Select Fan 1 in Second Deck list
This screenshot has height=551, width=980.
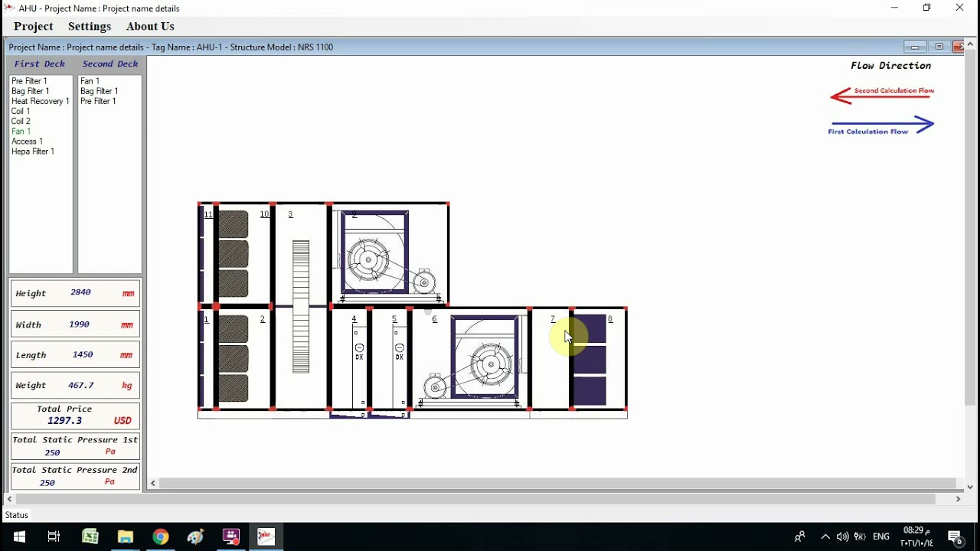(90, 81)
